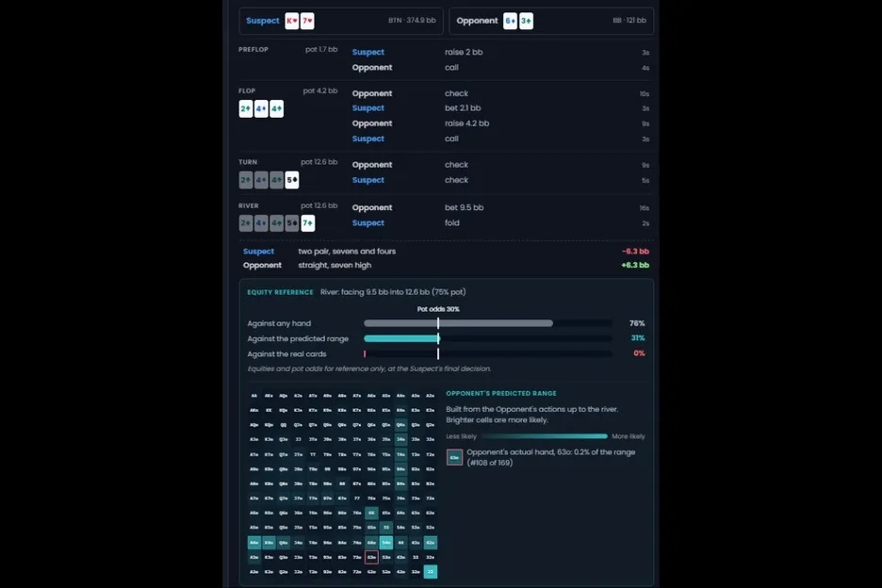Click the "31%" equity value

point(637,338)
